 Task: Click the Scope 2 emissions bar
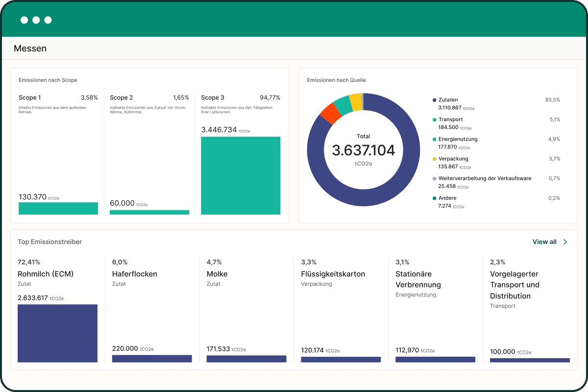pyautogui.click(x=149, y=212)
